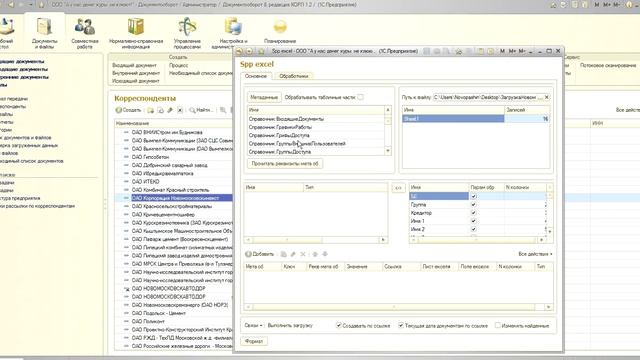This screenshot has height=360, width=640.
Task: Click the forward arrow in Spp excel window
Action: click(249, 51)
